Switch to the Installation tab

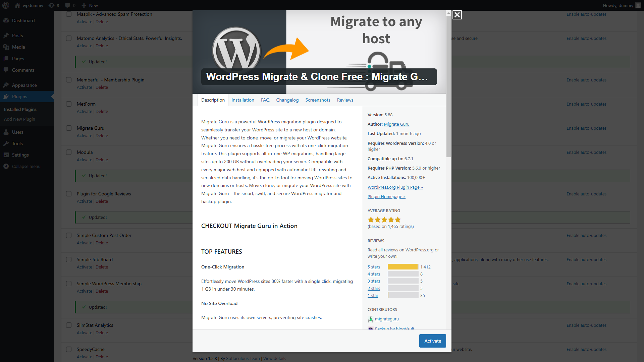(243, 100)
